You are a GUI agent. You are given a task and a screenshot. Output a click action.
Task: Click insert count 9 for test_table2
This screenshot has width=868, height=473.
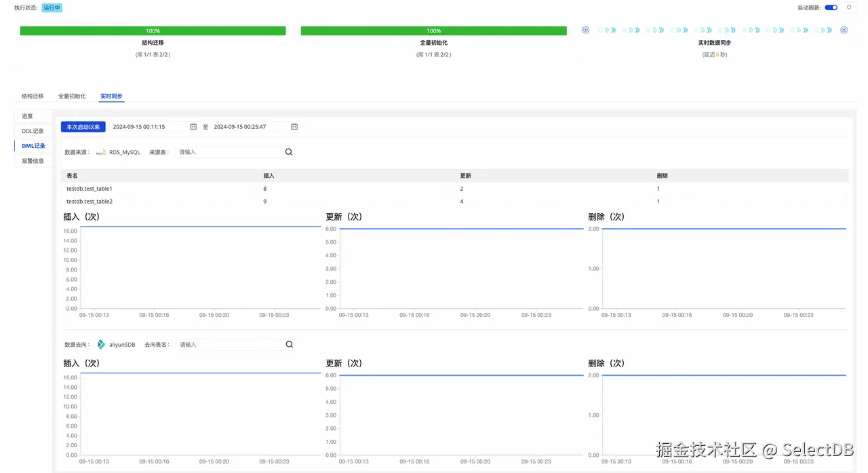click(265, 202)
